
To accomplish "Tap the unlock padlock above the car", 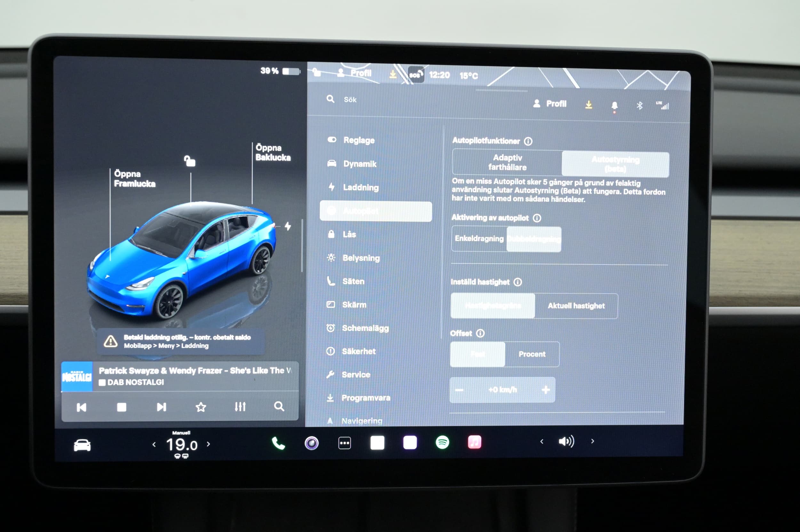I will coord(190,161).
